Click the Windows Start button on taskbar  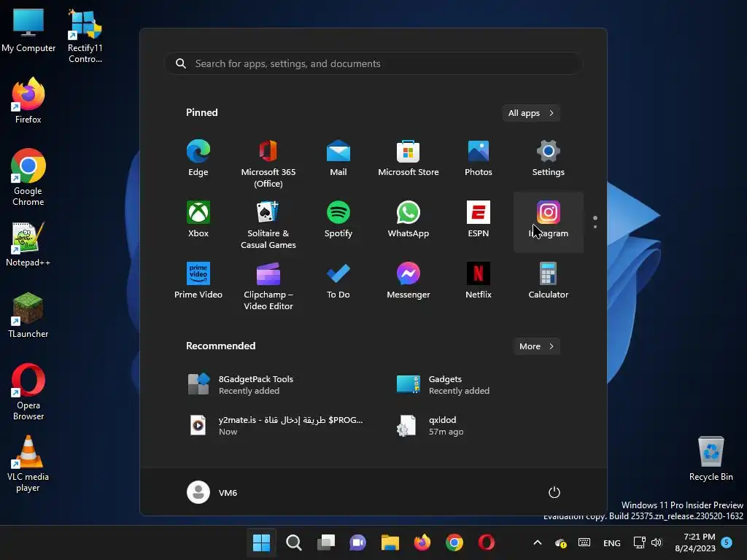[262, 542]
